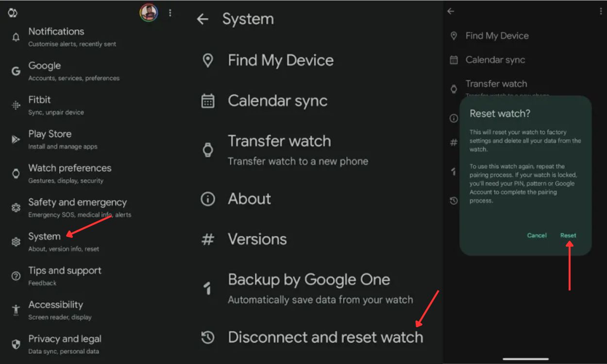Viewport: 607px width, 364px height.
Task: Open the three-dot menu next to the avatar
Action: 170,13
